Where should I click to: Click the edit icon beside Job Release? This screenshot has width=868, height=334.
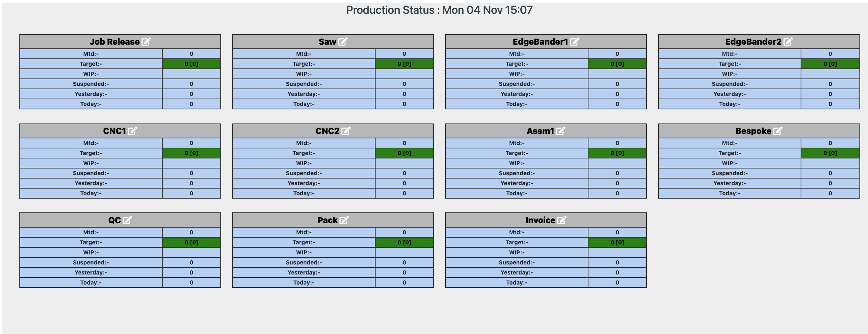point(146,42)
